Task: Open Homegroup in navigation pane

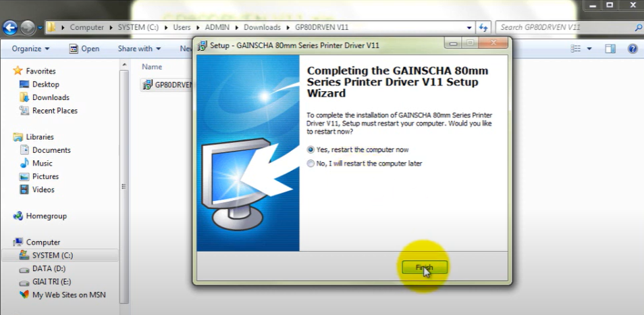Action: 40,216
